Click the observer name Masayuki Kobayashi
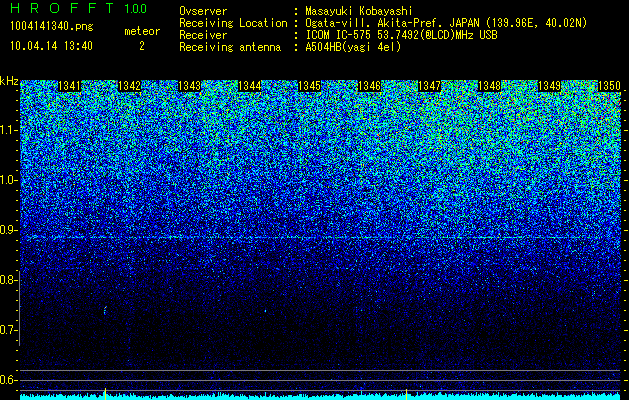This screenshot has height=400, width=629. (x=359, y=12)
